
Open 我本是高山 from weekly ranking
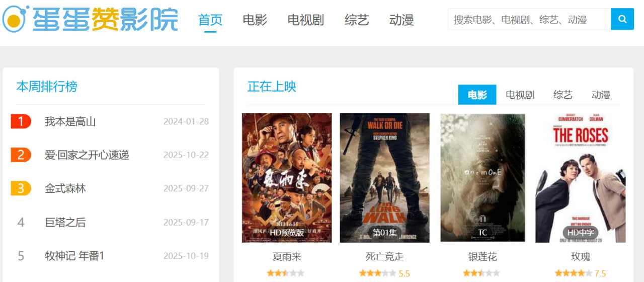point(70,121)
